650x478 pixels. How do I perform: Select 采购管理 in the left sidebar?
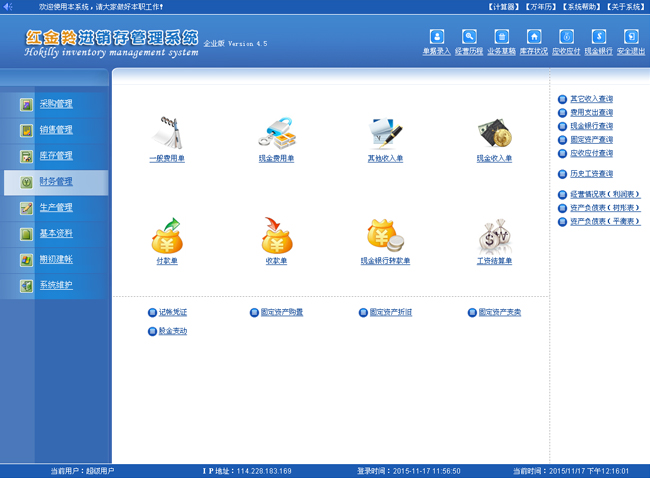pyautogui.click(x=55, y=104)
